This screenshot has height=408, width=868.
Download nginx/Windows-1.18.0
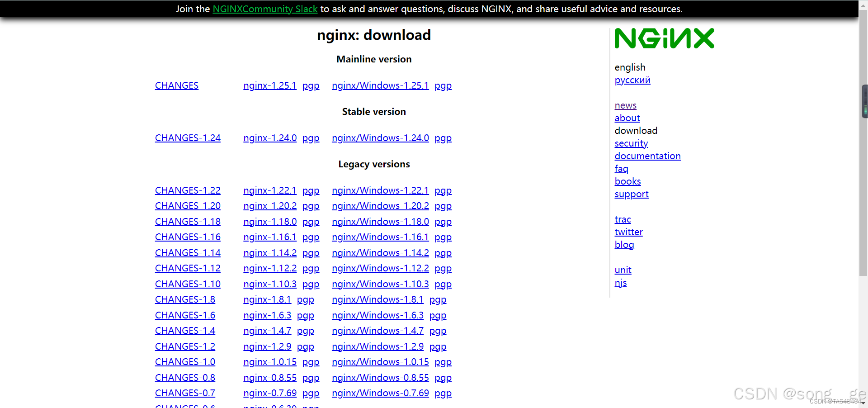click(380, 222)
